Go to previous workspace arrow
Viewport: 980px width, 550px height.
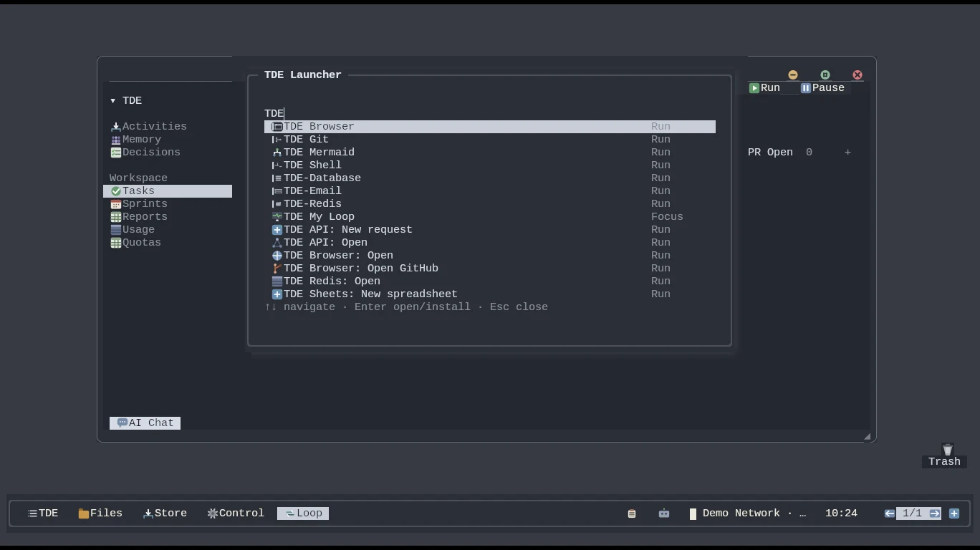pyautogui.click(x=890, y=513)
